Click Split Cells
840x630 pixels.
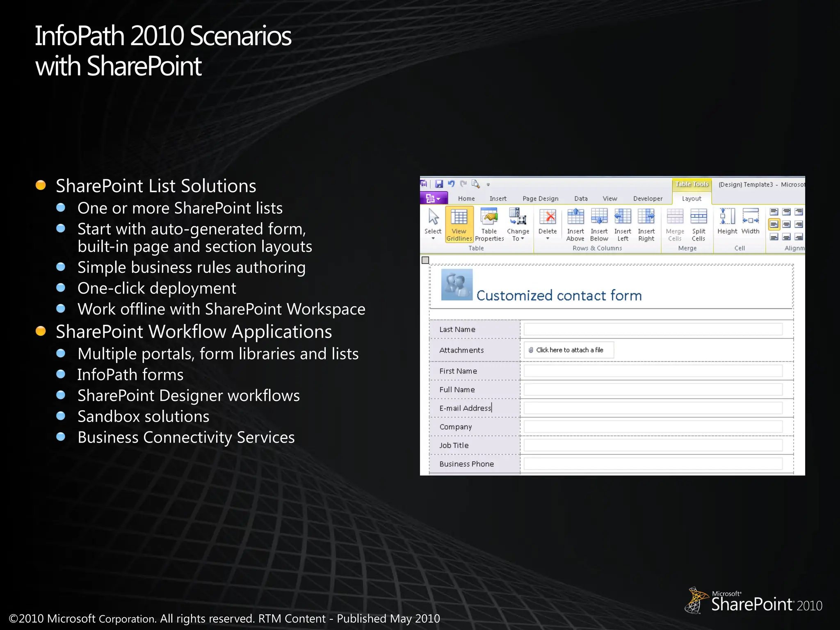click(698, 224)
